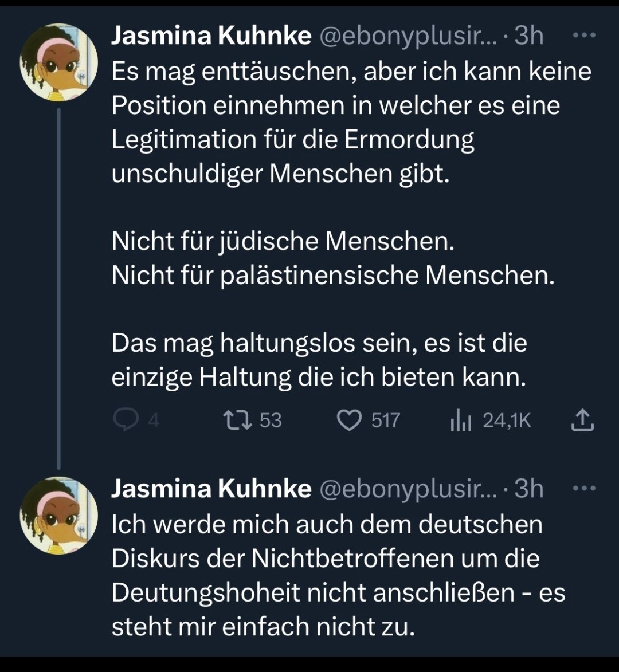
Task: Click the 3h timestamp on second tweet
Action: point(528,489)
